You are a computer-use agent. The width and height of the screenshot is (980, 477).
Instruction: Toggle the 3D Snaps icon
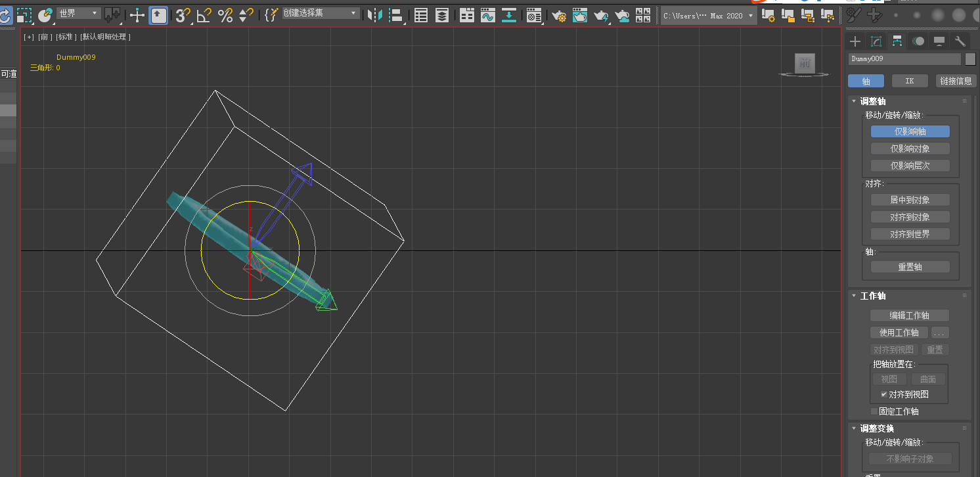[x=183, y=16]
